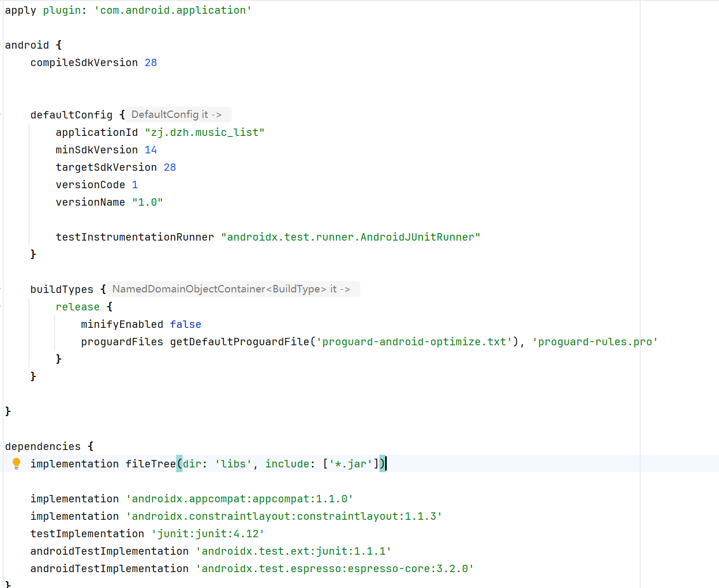Click minSdkVersion value 14
The width and height of the screenshot is (719, 588).
(151, 150)
